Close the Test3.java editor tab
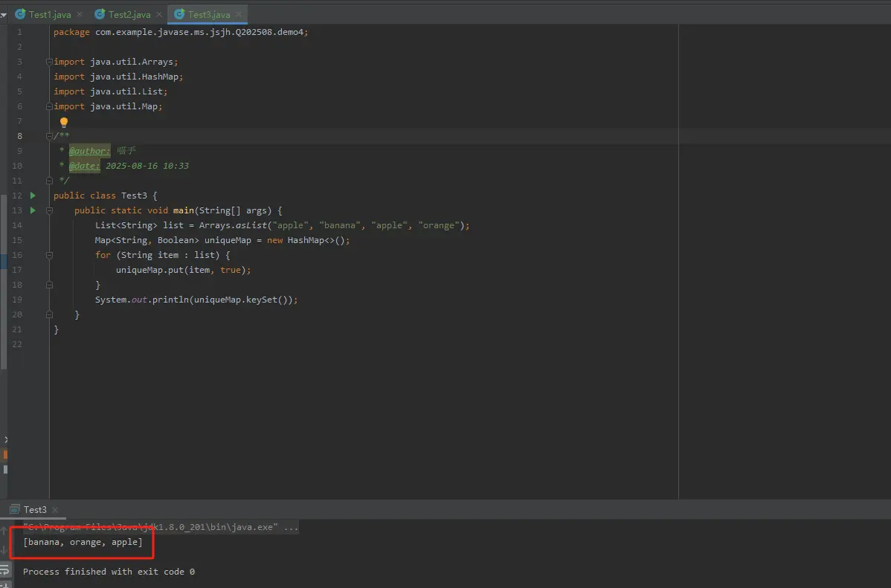Viewport: 891px width, 588px height. 239,14
